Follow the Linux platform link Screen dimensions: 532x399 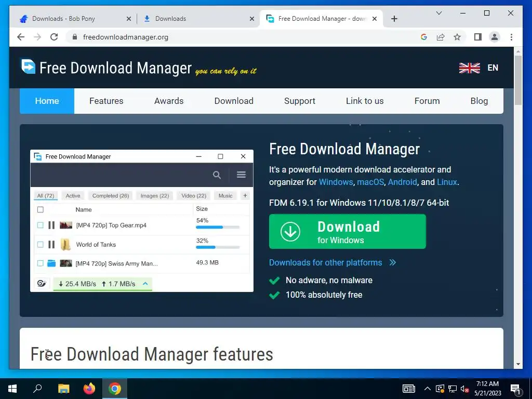(x=447, y=182)
